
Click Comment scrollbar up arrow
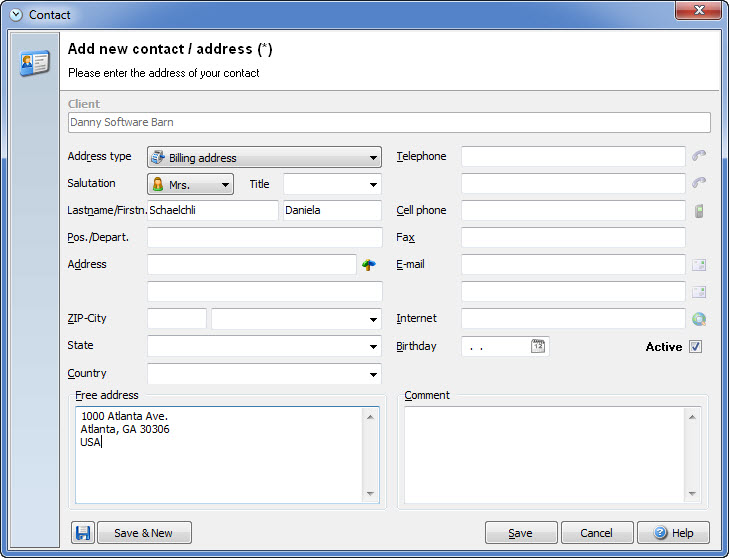pos(692,417)
